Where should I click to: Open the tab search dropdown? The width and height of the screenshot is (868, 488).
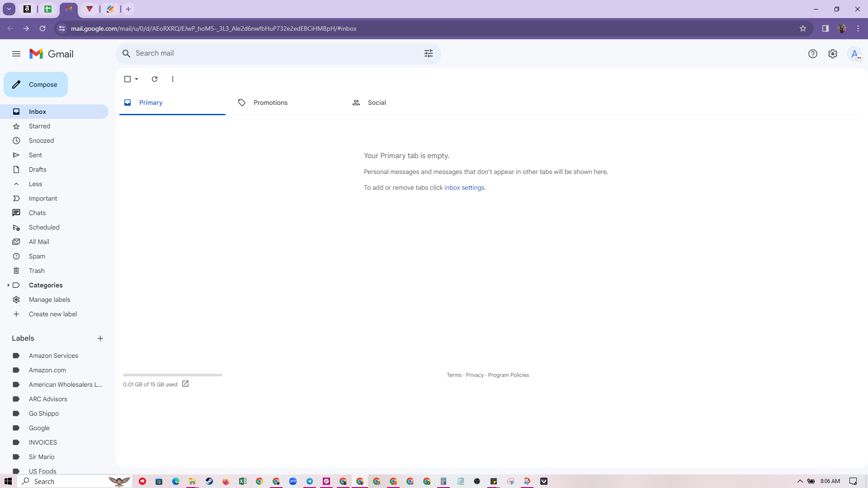pos(9,9)
